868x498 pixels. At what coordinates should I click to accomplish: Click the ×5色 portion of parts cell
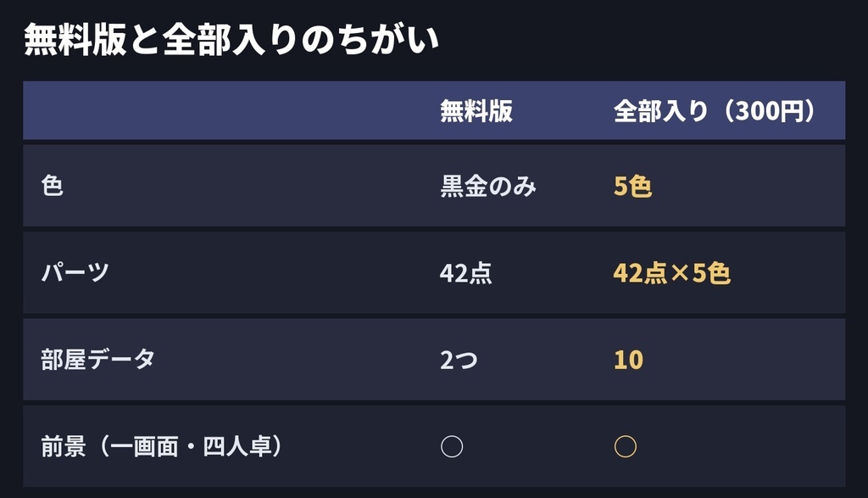coord(700,272)
